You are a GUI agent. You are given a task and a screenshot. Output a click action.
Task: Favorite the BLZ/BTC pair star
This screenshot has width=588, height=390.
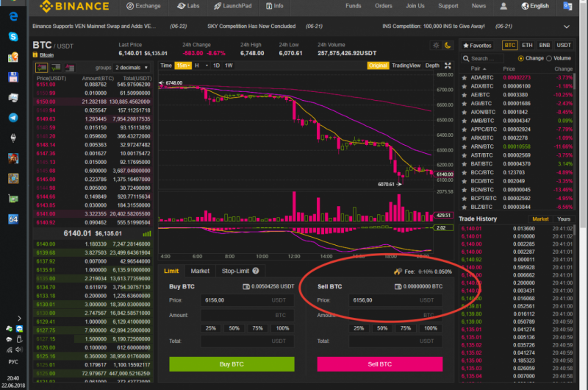pyautogui.click(x=465, y=208)
